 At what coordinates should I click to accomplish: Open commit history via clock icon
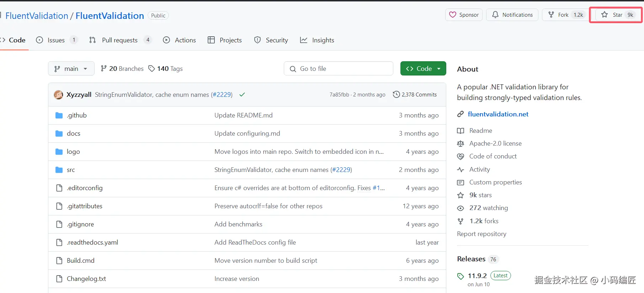396,94
